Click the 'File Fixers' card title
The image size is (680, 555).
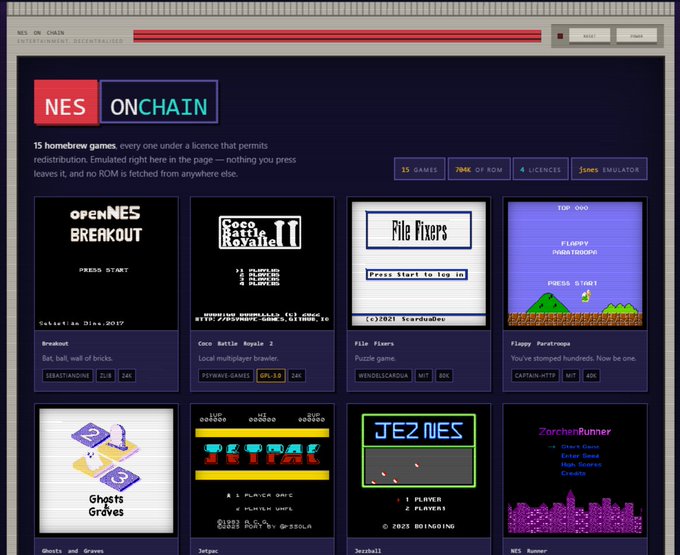coord(374,343)
